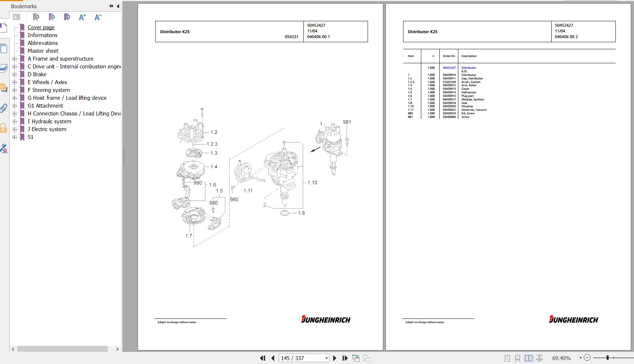The height and width of the screenshot is (364, 634).
Task: Expand the bookmarks panel with the double arrow
Action: coord(112,6)
